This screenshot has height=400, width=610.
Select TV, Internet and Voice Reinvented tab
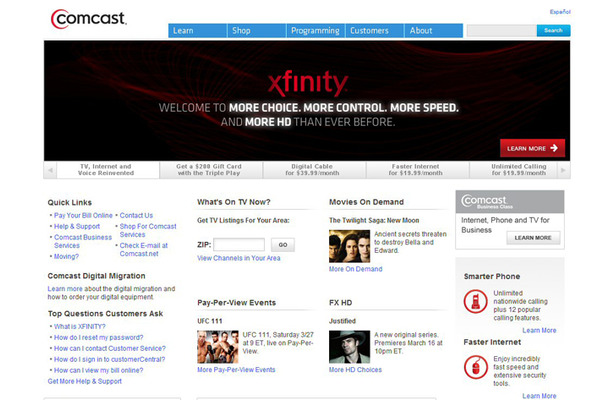coord(106,170)
